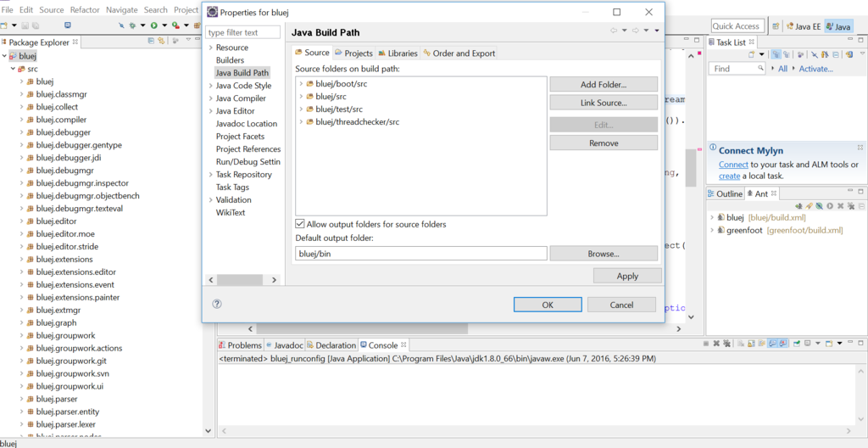Toggle Scroll Lock in the Console toolbar
The image size is (868, 448).
pyautogui.click(x=751, y=344)
